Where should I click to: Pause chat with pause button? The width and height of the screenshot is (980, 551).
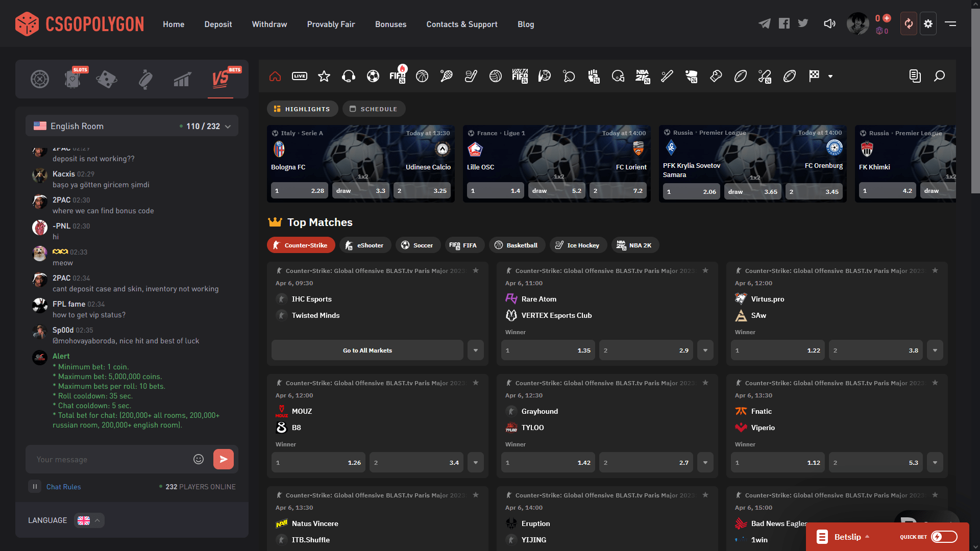[x=35, y=486]
